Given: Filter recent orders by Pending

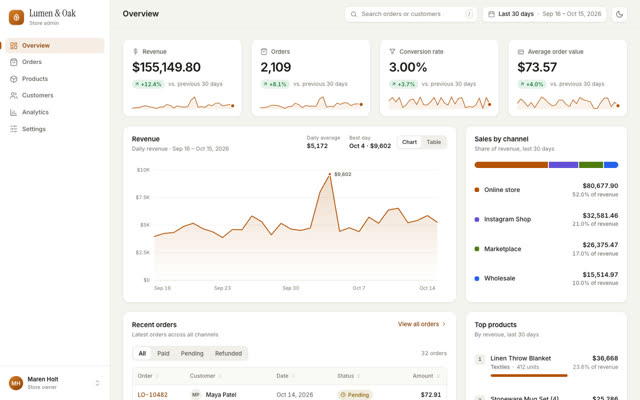Looking at the screenshot, I should [x=192, y=353].
